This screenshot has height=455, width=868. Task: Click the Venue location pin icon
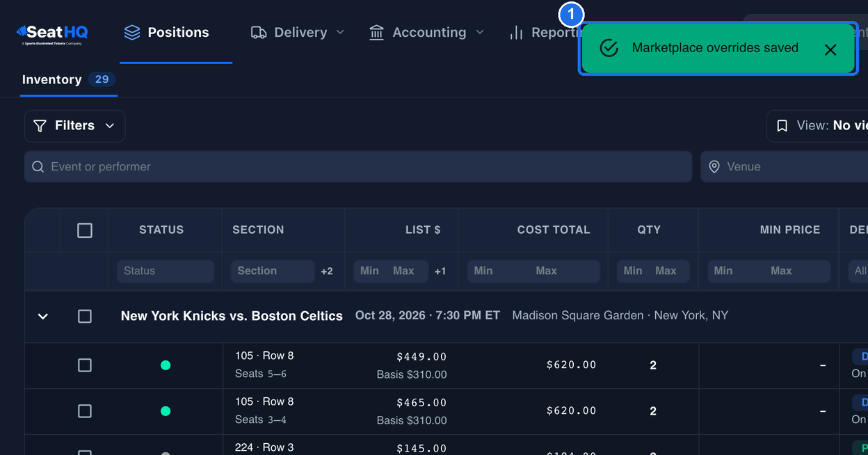click(714, 167)
